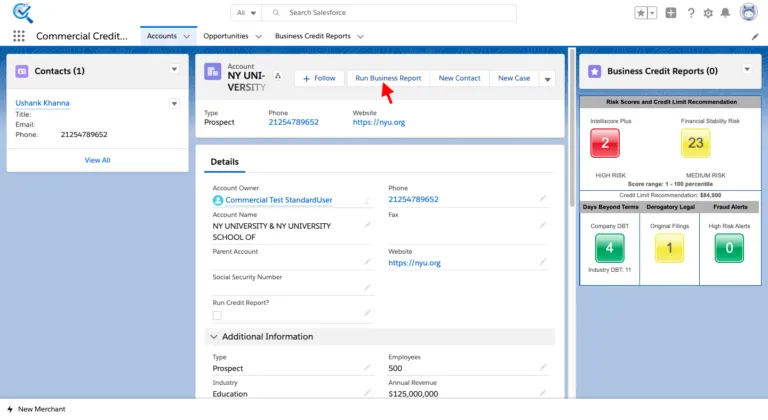Toggle the Run Credit Report checkbox
Viewport: 768px width, 420px height.
click(x=217, y=316)
